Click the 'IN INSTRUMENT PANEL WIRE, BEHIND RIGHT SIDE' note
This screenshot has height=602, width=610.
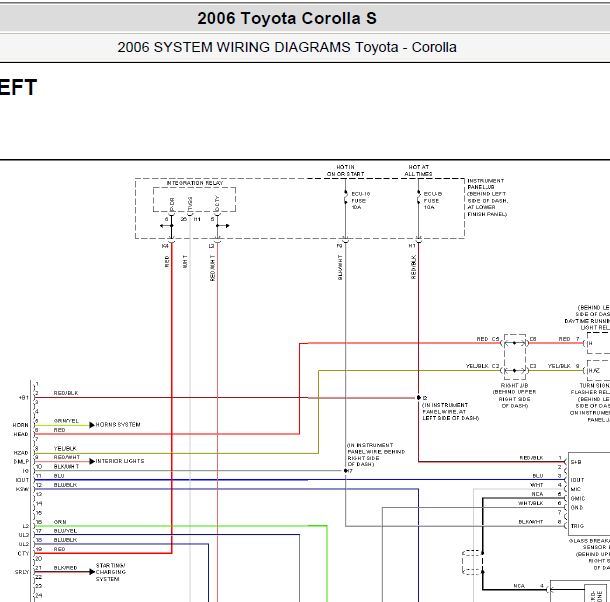(376, 455)
